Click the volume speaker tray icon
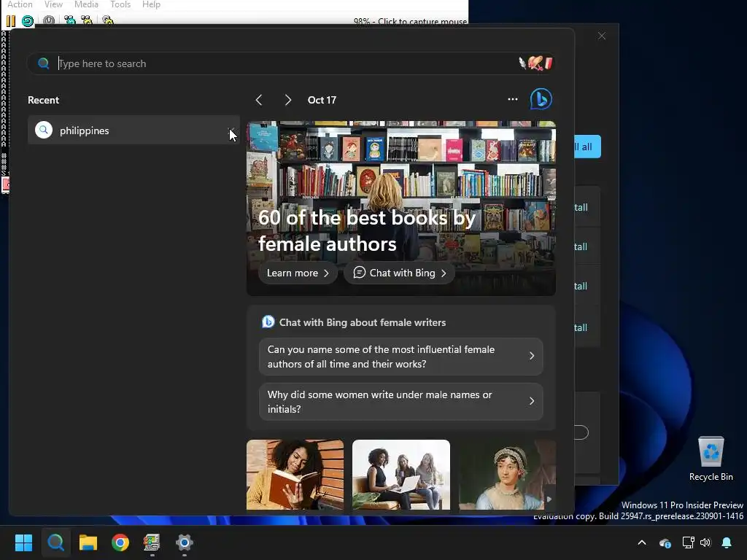The image size is (747, 560). coord(705,542)
